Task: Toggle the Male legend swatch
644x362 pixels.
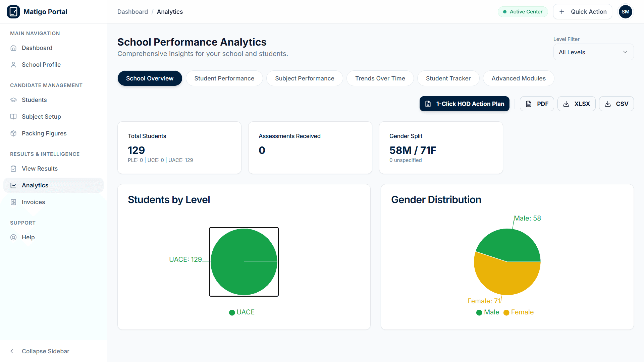Action: 479,313
